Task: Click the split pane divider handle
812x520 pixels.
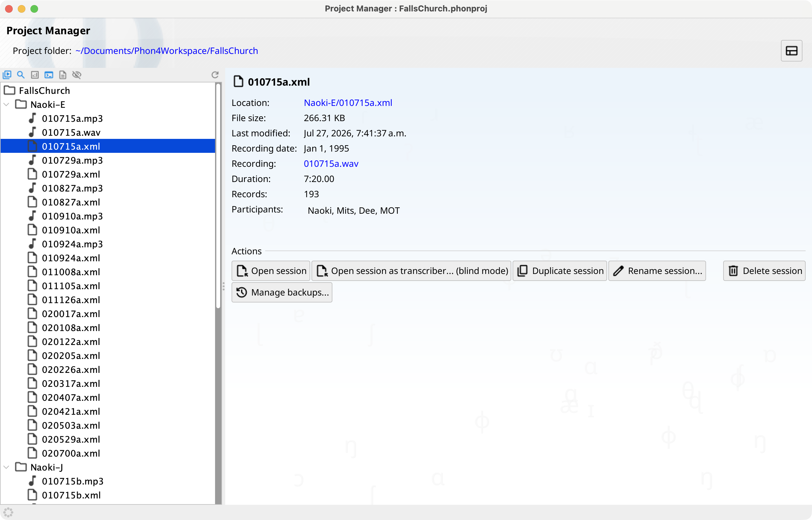Action: [x=223, y=286]
